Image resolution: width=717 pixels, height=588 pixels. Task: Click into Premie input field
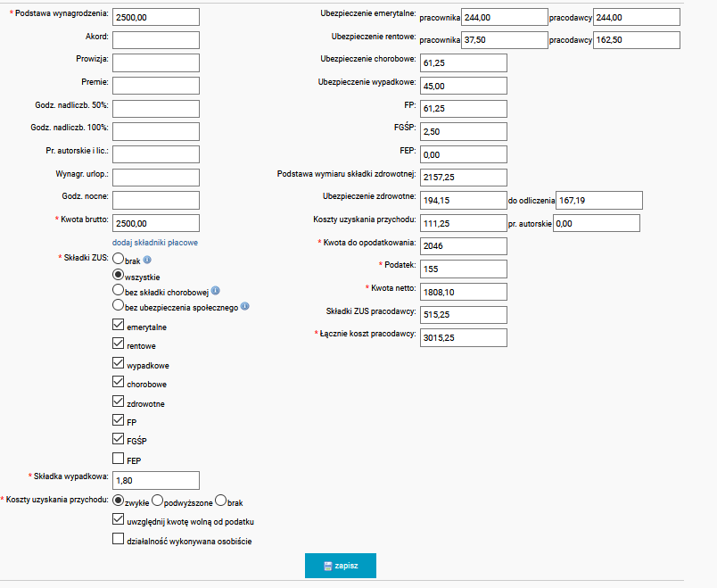click(156, 86)
